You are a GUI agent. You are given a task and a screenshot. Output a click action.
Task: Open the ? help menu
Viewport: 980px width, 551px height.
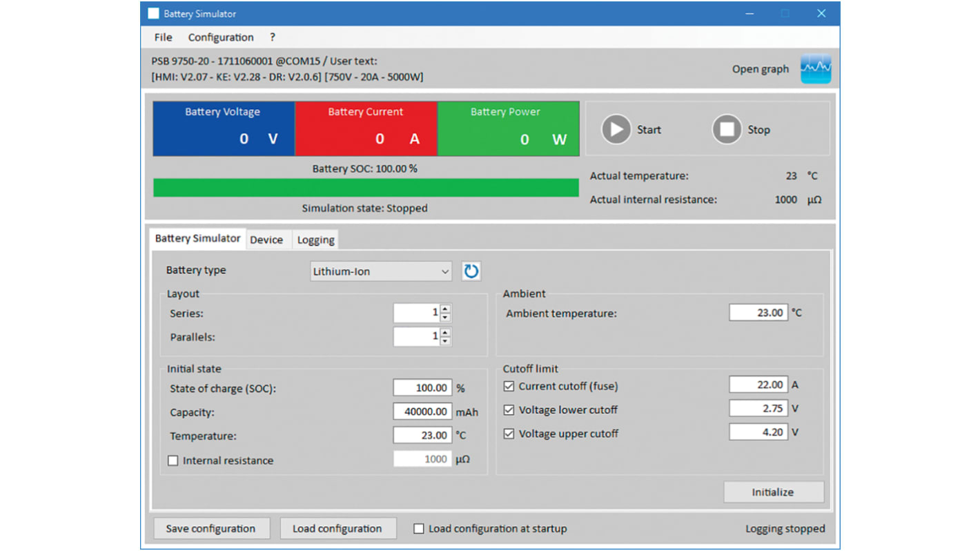click(x=272, y=37)
